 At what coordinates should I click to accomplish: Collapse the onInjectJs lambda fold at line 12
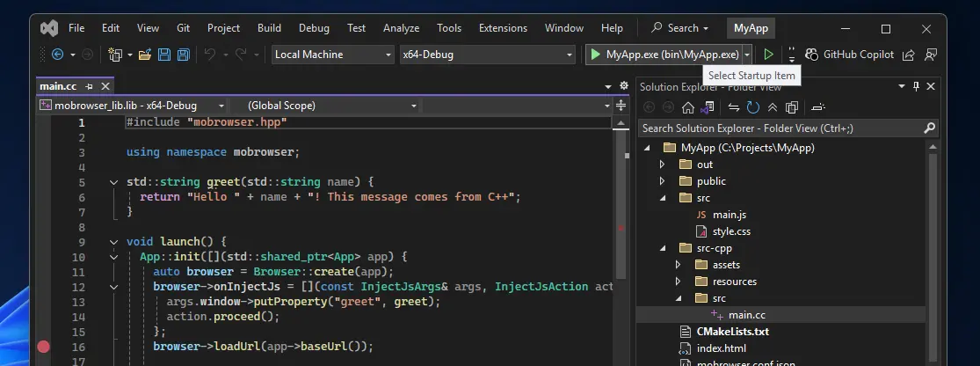point(113,287)
